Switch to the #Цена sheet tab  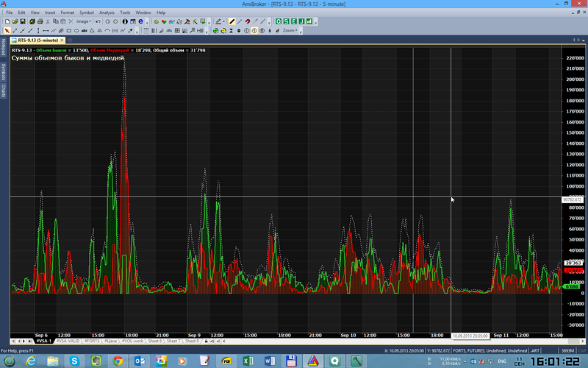111,341
